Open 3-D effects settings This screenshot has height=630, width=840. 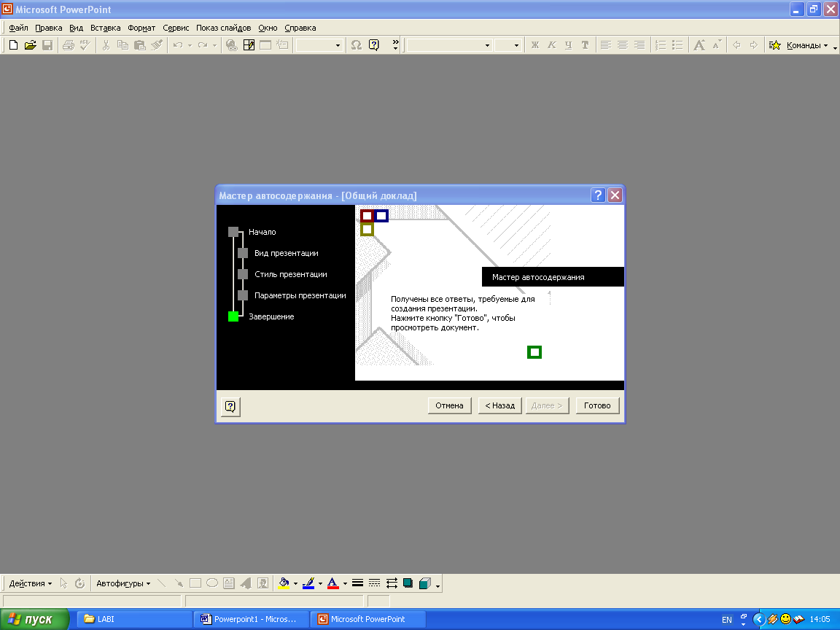coord(425,583)
